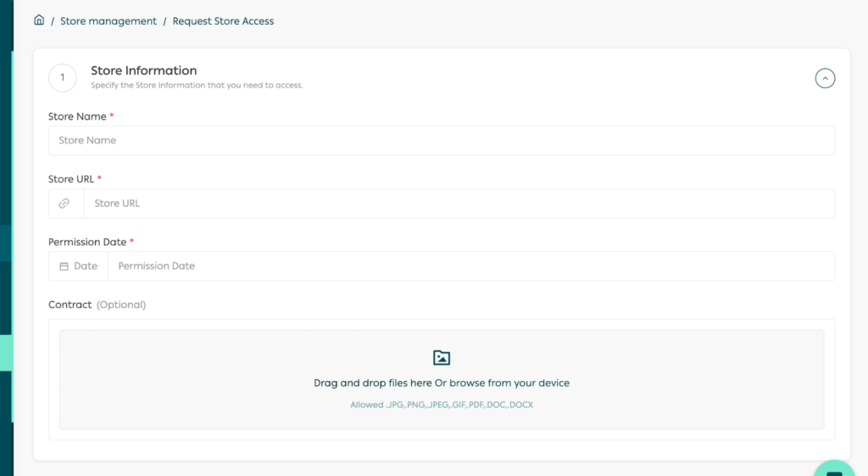Click the Contract drag and drop area
Image resolution: width=868 pixels, height=476 pixels.
[441, 379]
